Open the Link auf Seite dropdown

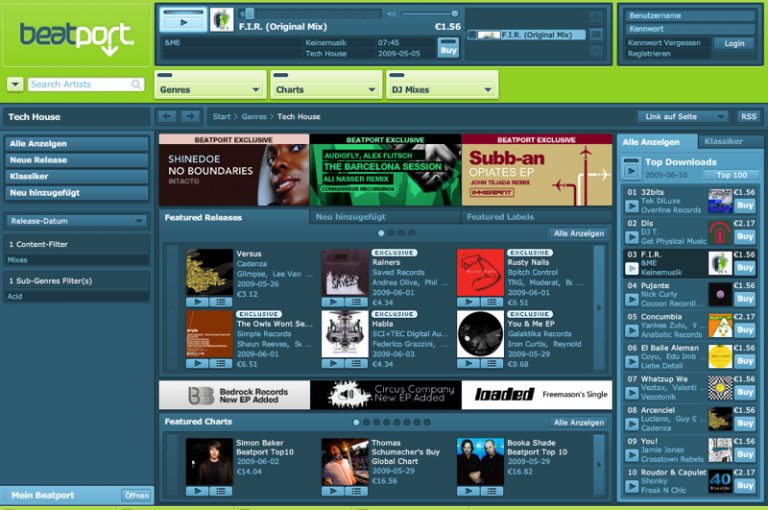[x=682, y=117]
